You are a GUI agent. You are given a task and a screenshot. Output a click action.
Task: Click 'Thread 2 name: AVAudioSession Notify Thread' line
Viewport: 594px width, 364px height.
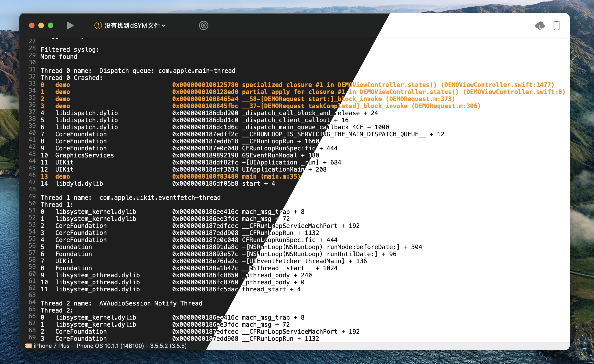121,303
